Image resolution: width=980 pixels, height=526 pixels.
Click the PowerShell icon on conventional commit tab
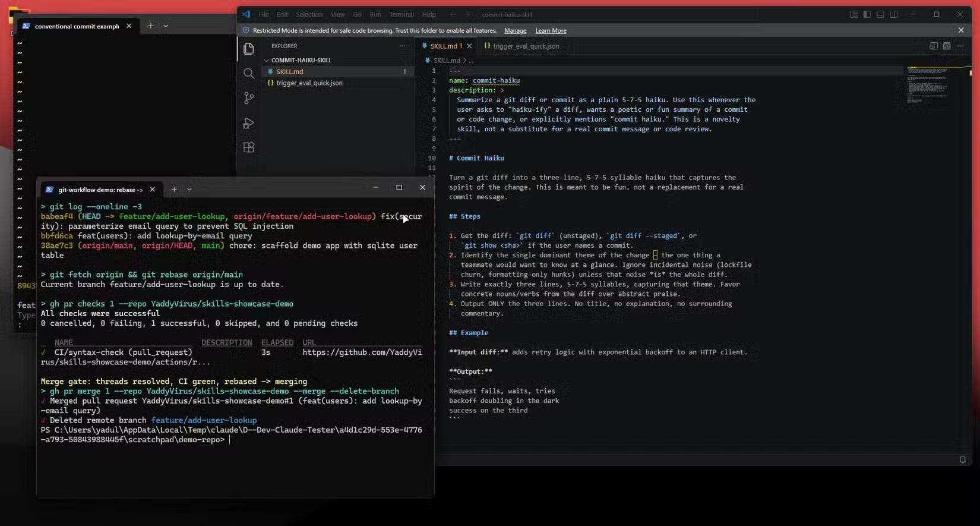26,26
